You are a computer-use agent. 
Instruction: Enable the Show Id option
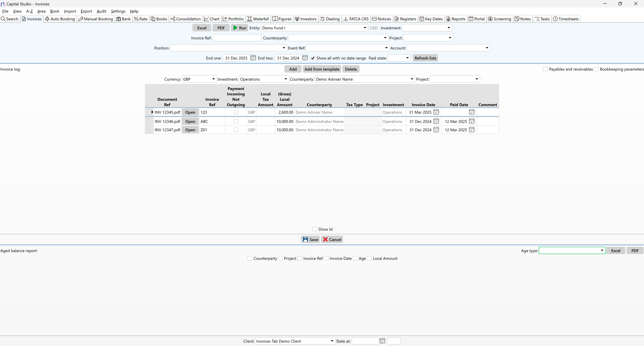pyautogui.click(x=314, y=229)
